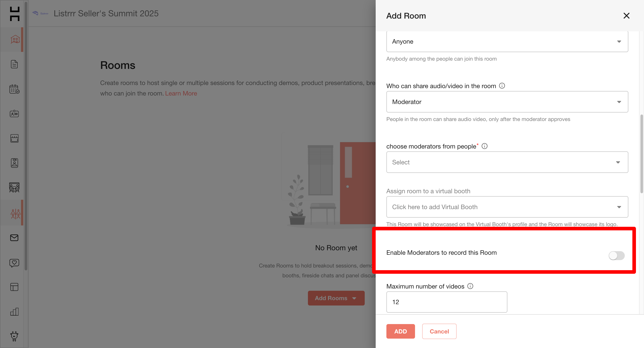Open the choose moderators Select dropdown

(507, 162)
